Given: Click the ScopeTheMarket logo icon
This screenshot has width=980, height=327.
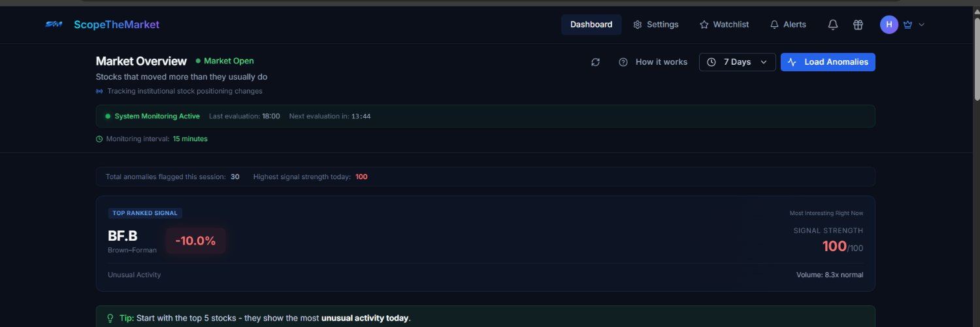Looking at the screenshot, I should click(x=54, y=24).
